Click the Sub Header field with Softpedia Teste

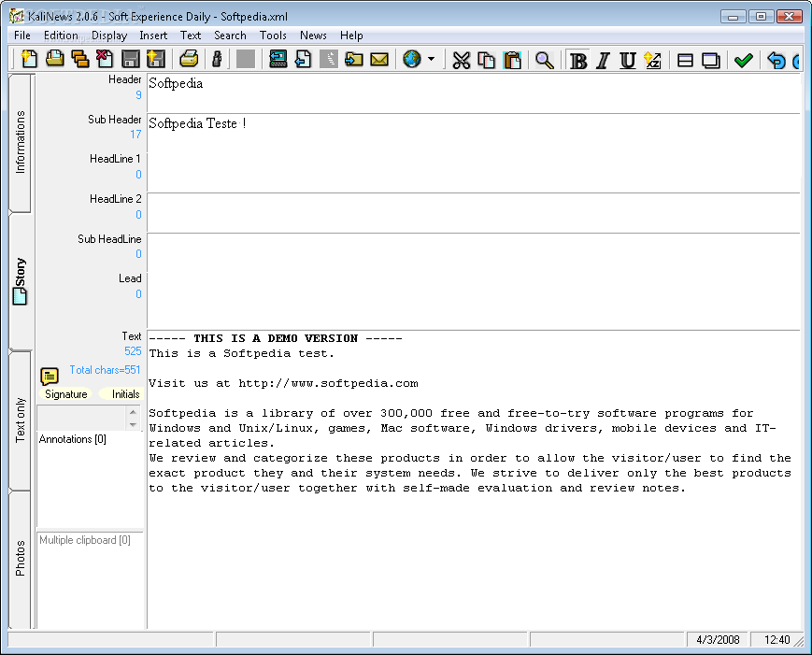coord(474,134)
